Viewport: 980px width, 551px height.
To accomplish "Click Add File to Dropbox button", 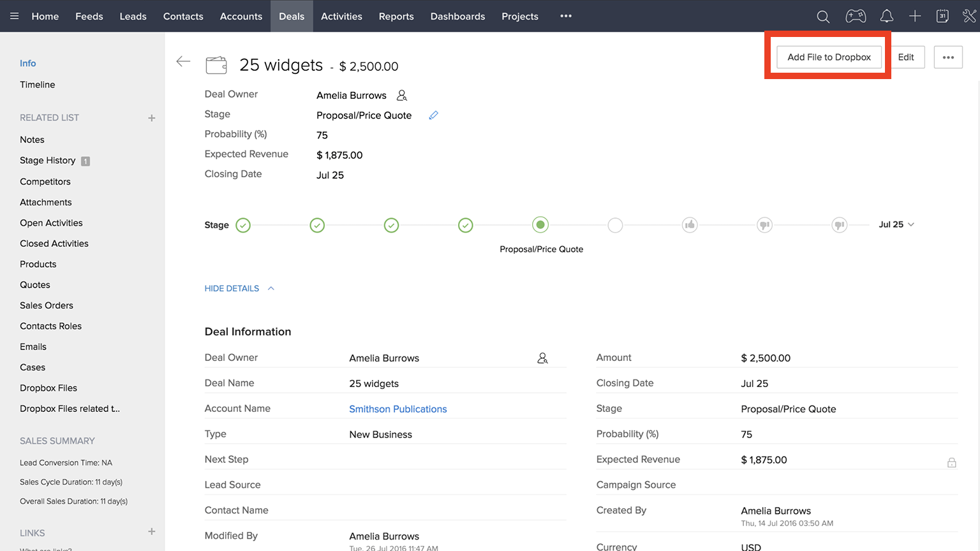I will click(829, 57).
